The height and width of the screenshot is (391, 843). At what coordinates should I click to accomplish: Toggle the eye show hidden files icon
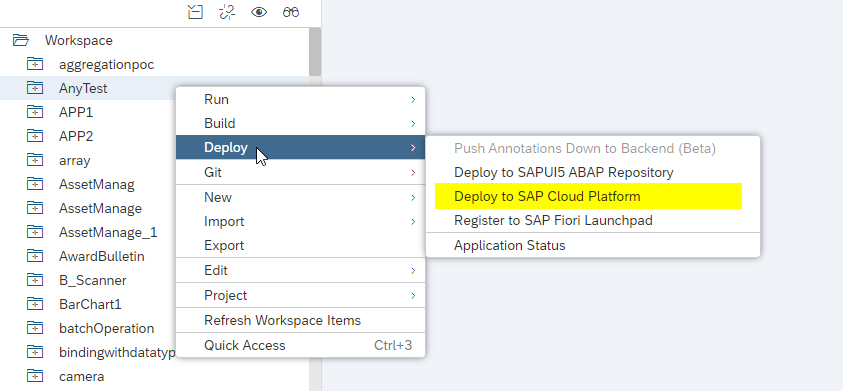(259, 12)
